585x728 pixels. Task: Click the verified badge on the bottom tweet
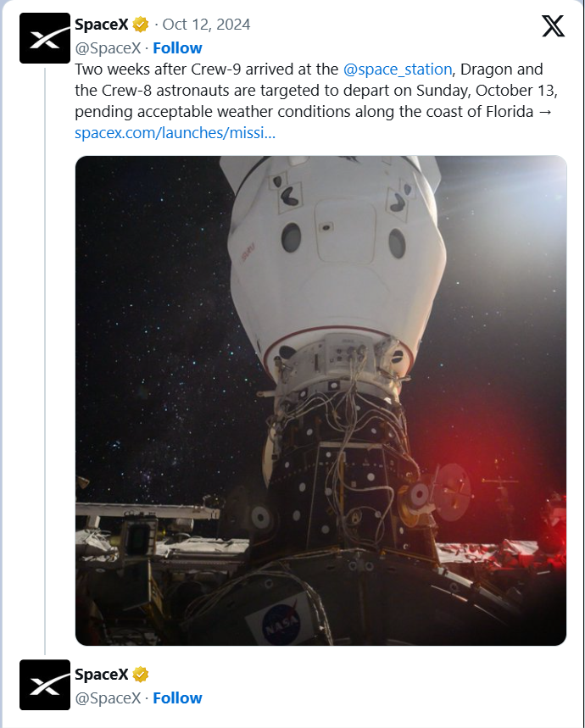pos(141,675)
